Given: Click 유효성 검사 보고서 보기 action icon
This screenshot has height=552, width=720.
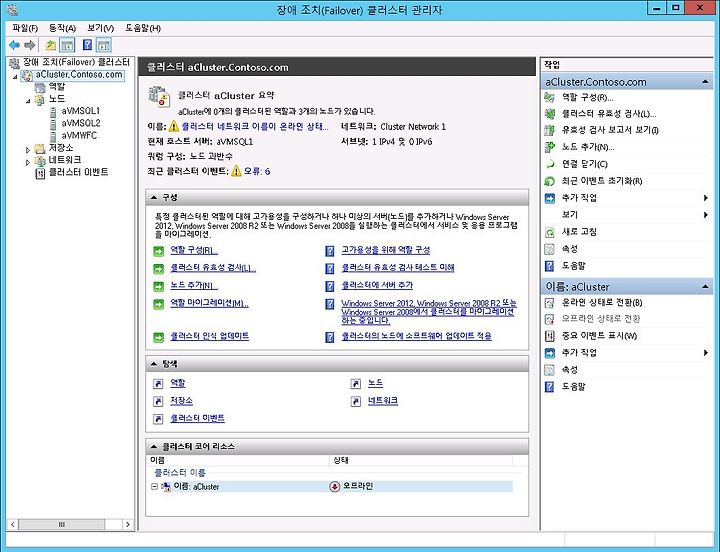Looking at the screenshot, I should (550, 130).
